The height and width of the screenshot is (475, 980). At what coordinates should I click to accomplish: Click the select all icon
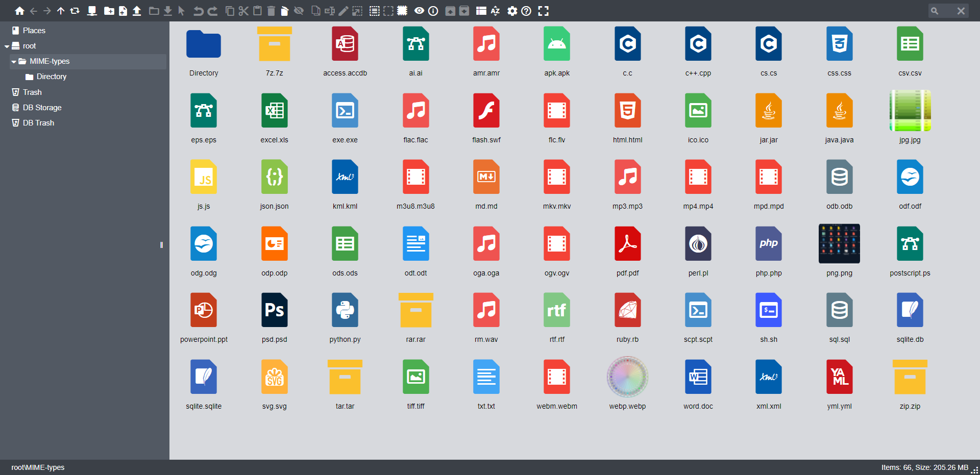[x=375, y=11]
